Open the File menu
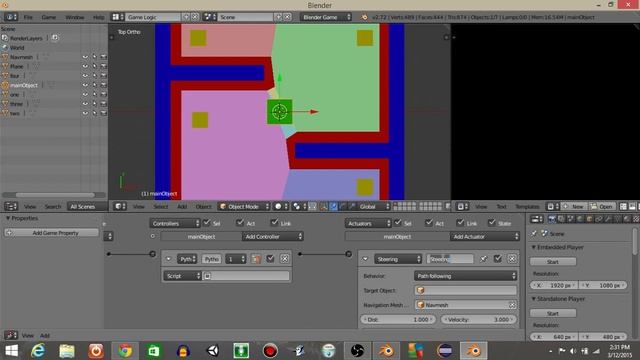 [28, 17]
